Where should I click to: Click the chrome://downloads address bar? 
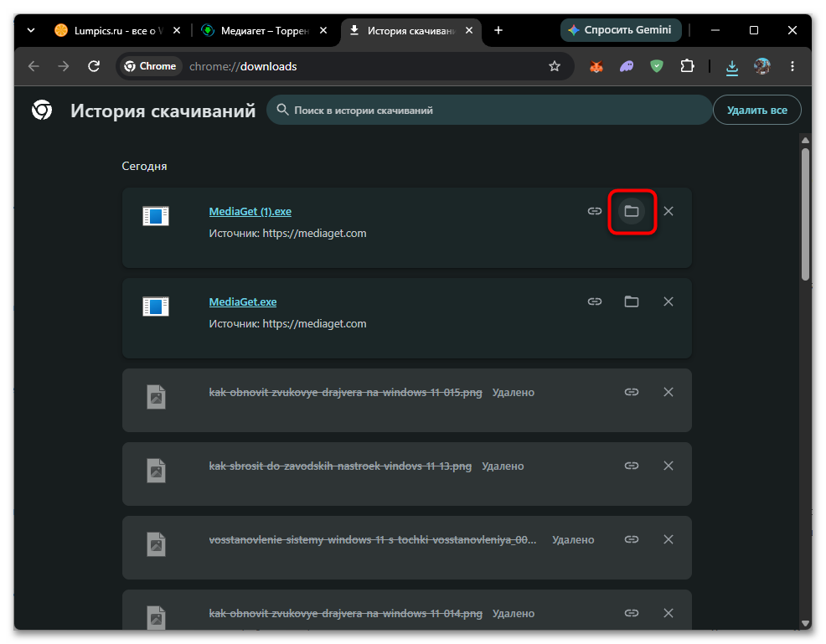point(345,66)
